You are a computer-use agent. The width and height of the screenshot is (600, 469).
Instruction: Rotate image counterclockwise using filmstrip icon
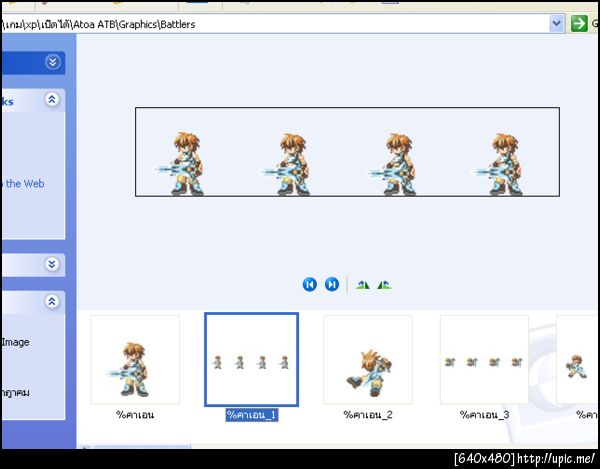(384, 285)
